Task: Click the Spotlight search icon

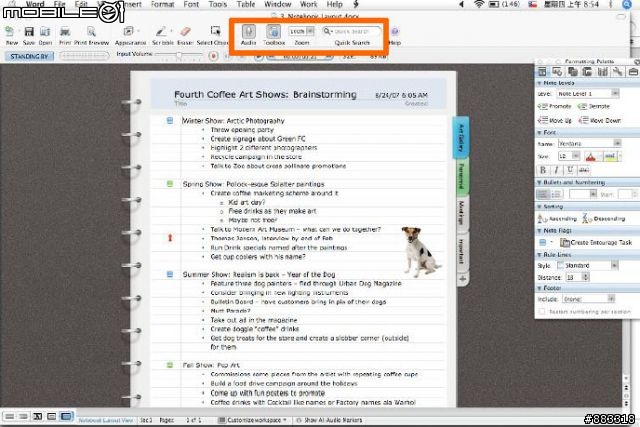Action: [627, 4]
